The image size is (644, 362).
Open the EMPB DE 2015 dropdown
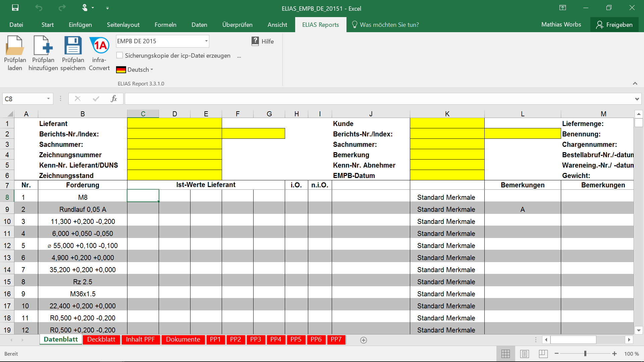(x=206, y=41)
